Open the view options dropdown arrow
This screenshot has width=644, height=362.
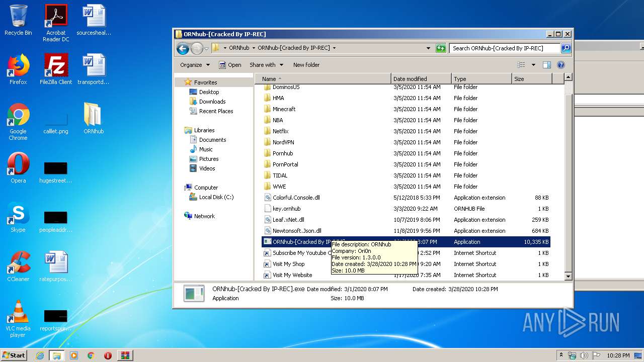[x=533, y=65]
